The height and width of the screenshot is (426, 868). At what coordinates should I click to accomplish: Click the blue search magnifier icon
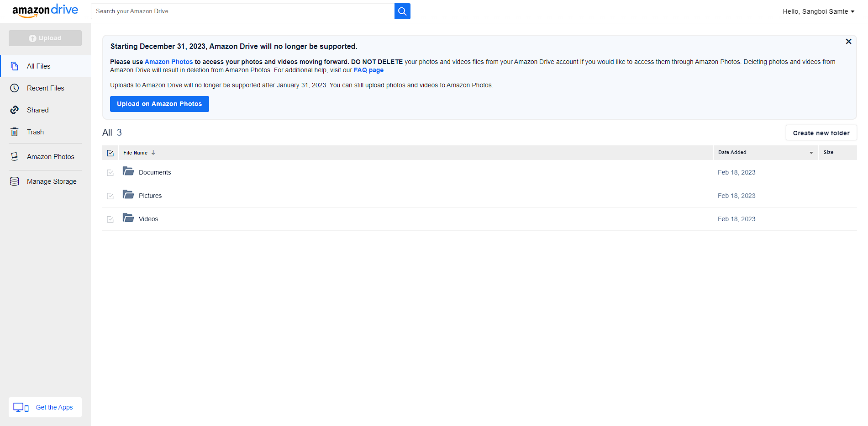402,11
